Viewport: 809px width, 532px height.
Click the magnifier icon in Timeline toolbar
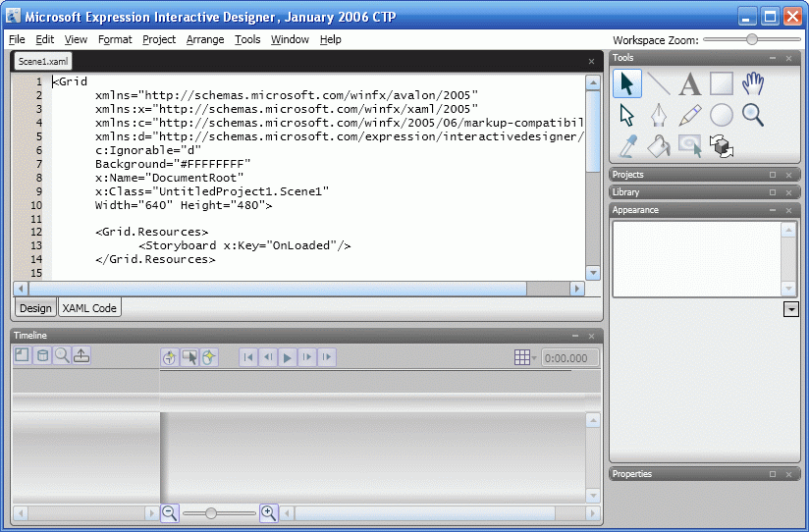pyautogui.click(x=62, y=355)
